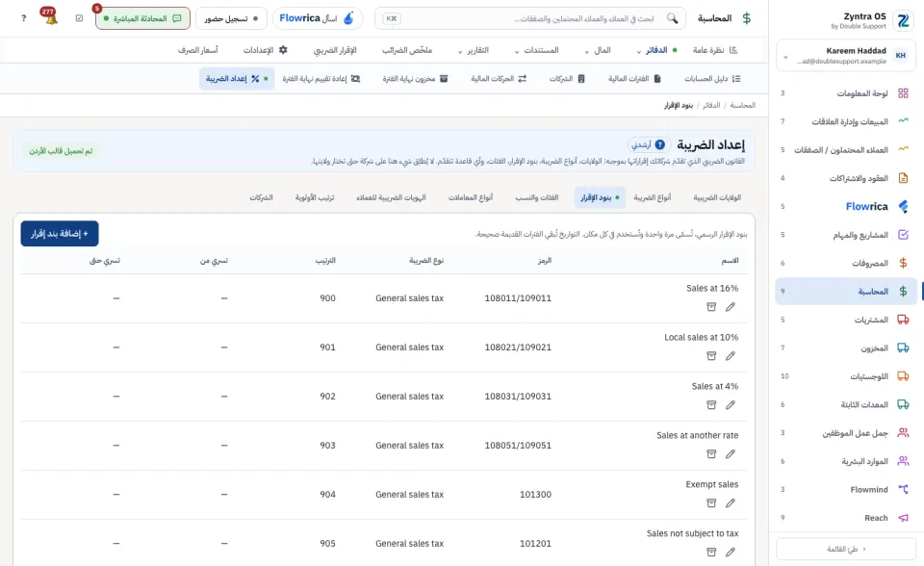Expand the الدفاتر menu

point(656,50)
